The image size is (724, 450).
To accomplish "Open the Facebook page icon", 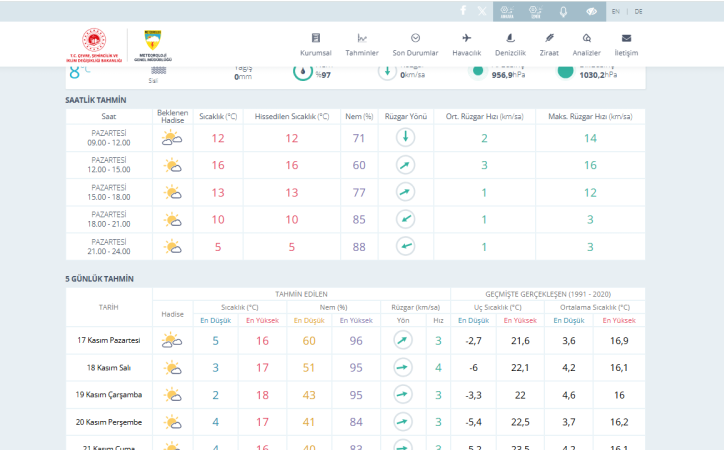I will (463, 11).
